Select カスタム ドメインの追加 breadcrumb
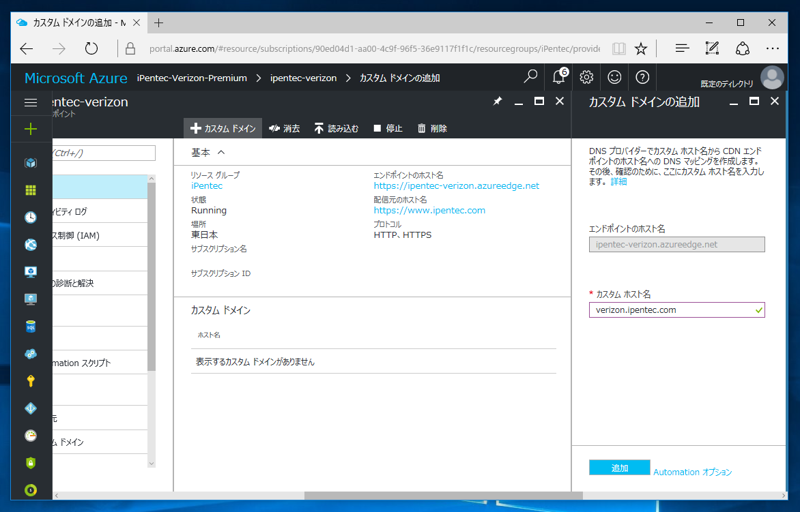Viewport: 800px width, 512px height. (x=399, y=78)
